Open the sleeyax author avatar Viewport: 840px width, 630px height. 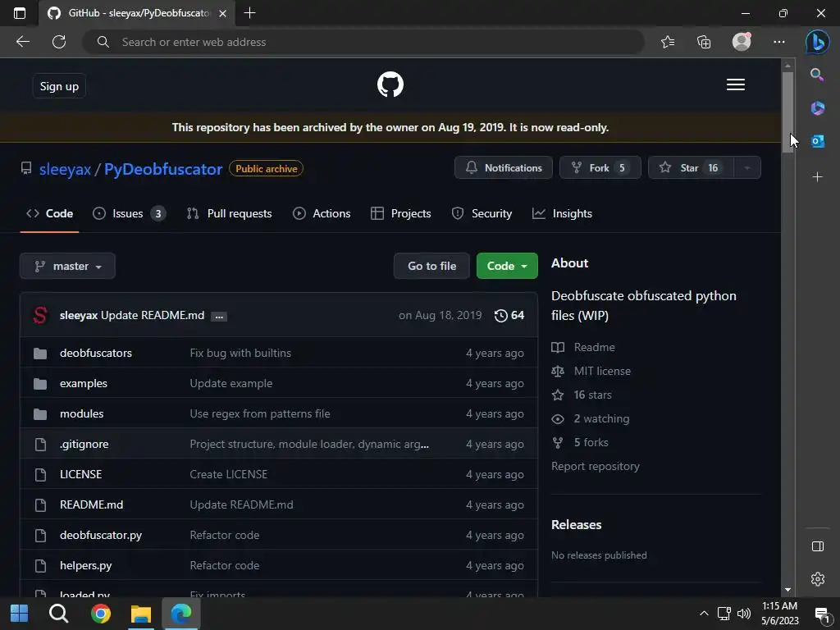[40, 315]
